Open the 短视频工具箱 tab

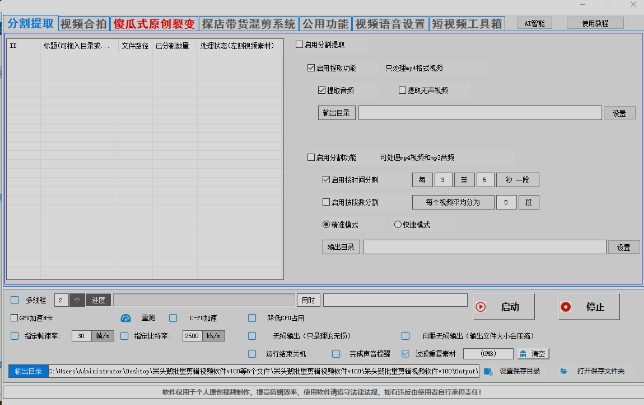pyautogui.click(x=470, y=22)
